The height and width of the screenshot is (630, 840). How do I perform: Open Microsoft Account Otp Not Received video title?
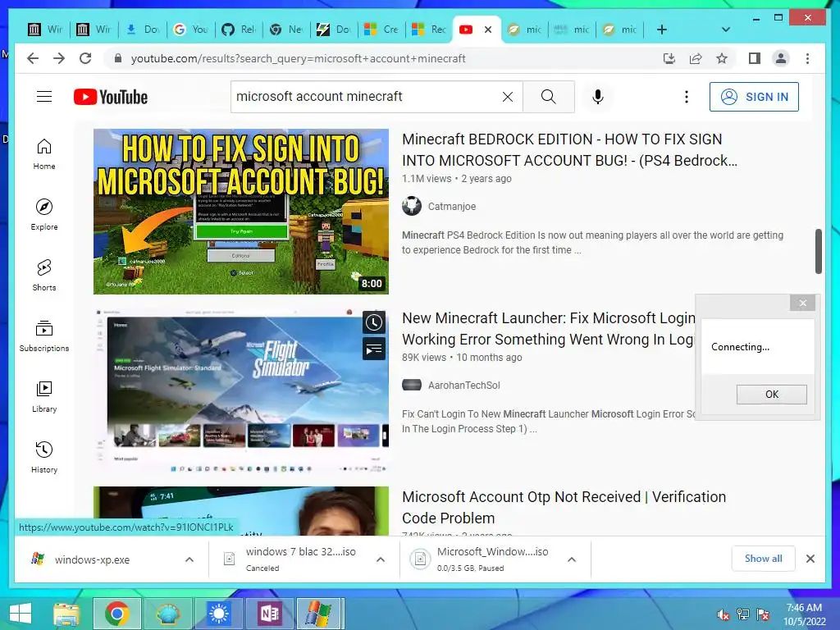pos(564,507)
